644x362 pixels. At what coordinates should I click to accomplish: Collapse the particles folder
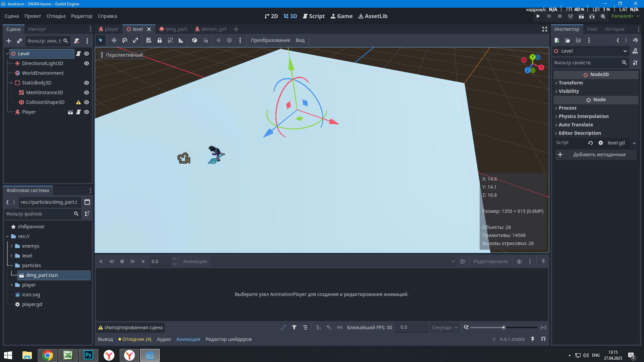[11, 265]
